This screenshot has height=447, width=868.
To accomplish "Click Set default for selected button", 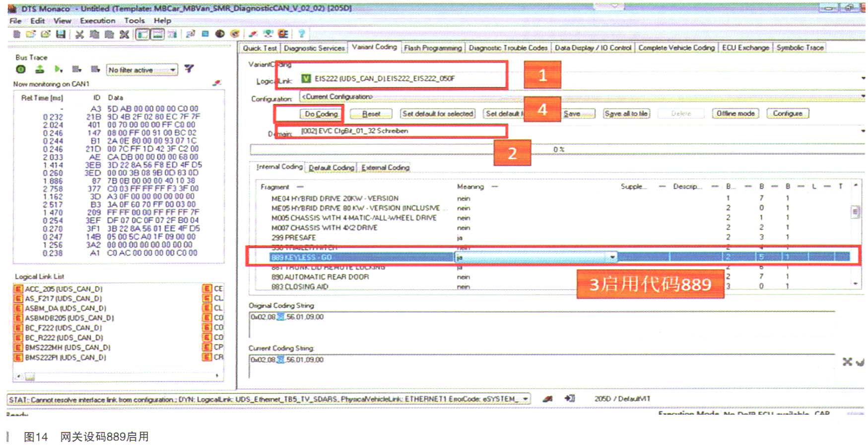I will point(438,114).
